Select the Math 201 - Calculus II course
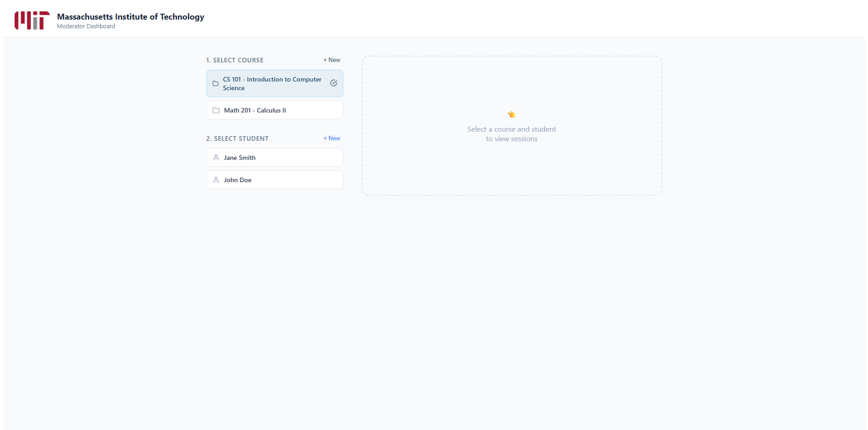868x430 pixels. click(274, 110)
